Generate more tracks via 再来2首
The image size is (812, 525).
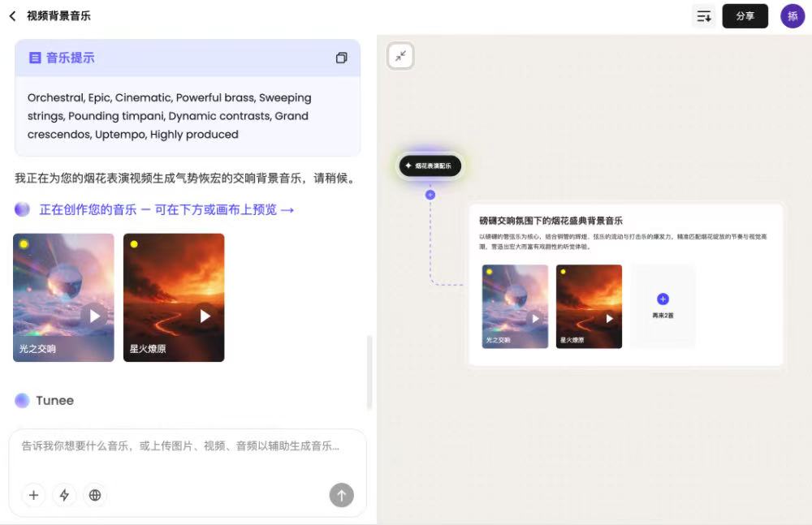click(x=663, y=305)
